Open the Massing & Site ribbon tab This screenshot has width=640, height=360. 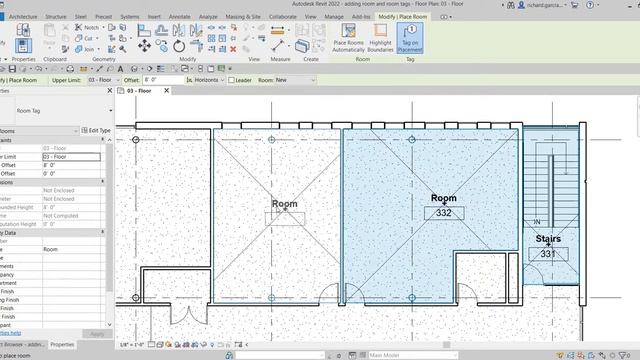(x=243, y=17)
